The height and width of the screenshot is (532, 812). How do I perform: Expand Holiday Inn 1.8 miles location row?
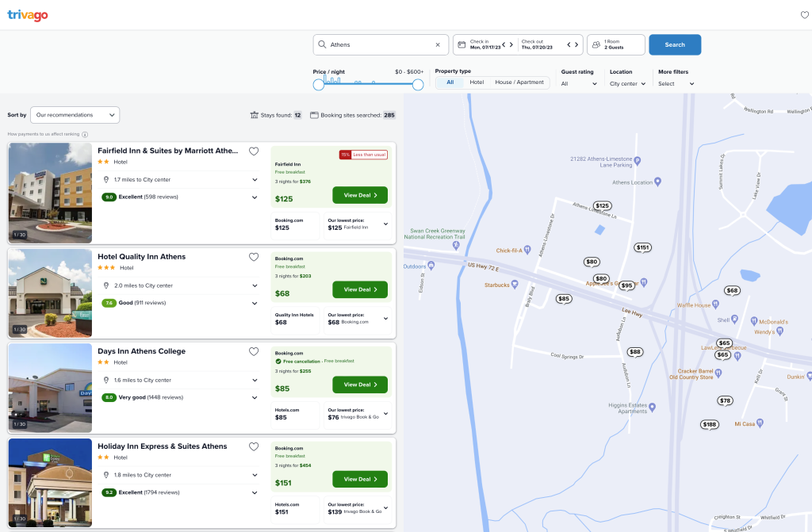point(179,475)
